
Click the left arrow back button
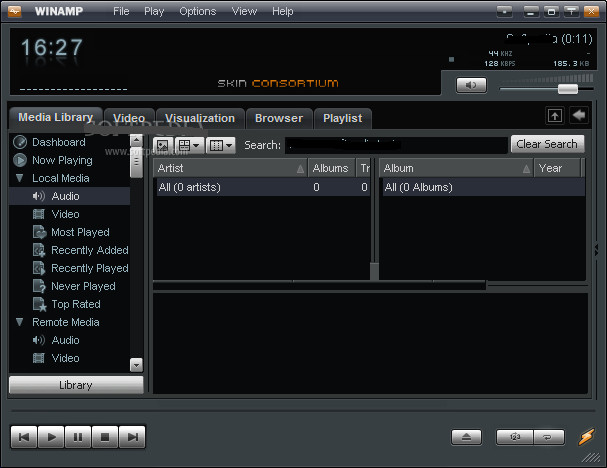[579, 115]
